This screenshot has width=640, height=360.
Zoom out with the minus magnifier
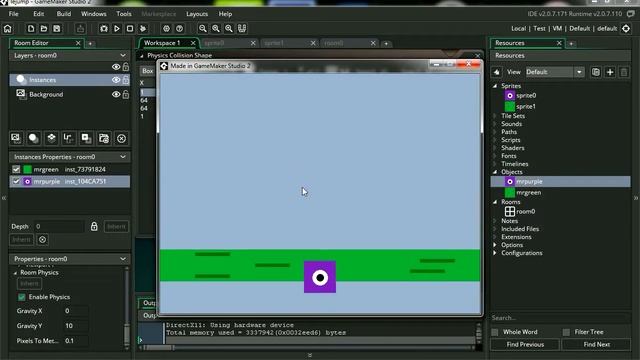point(203,29)
